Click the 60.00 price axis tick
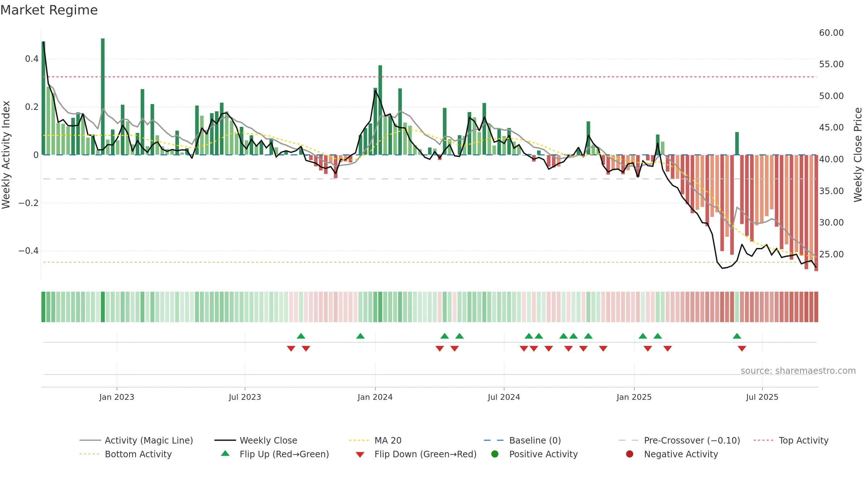The height and width of the screenshot is (488, 868). click(x=831, y=33)
